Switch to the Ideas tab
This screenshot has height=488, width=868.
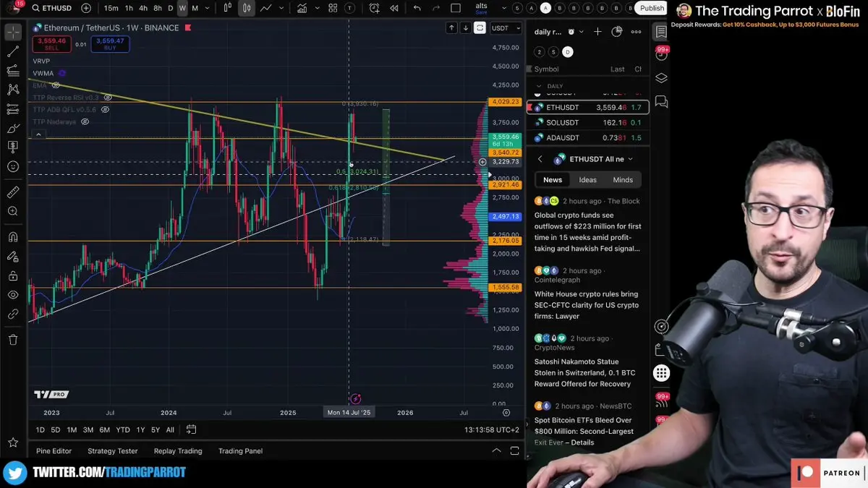point(588,180)
